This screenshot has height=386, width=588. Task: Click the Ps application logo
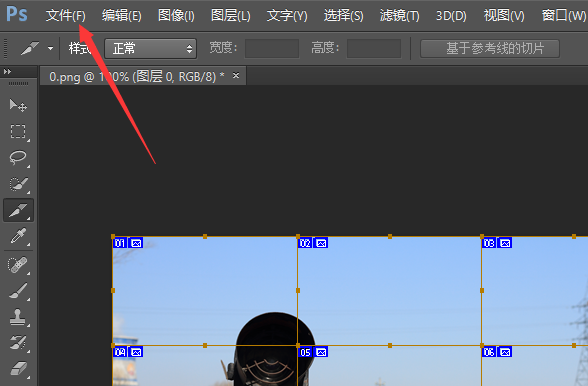[17, 14]
